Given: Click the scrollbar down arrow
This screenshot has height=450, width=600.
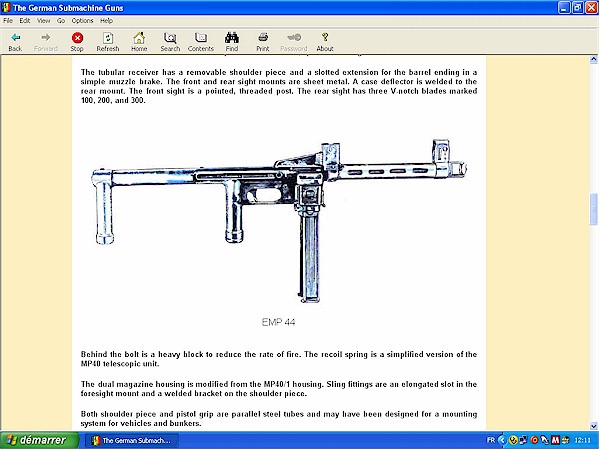Looking at the screenshot, I should (x=593, y=426).
